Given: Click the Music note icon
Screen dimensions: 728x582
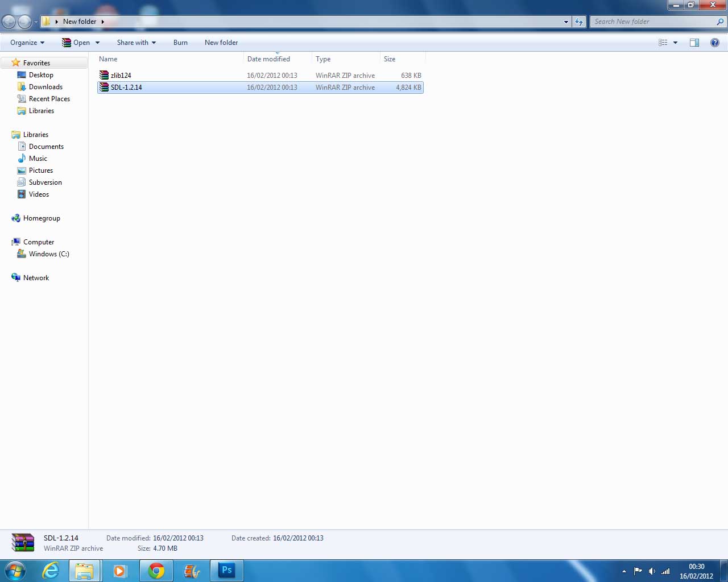Looking at the screenshot, I should [x=22, y=159].
